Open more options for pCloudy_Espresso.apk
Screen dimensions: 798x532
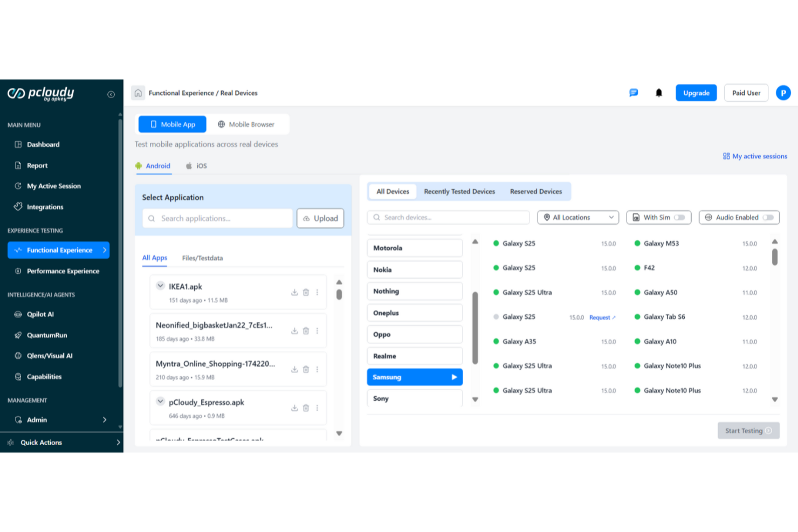click(317, 408)
